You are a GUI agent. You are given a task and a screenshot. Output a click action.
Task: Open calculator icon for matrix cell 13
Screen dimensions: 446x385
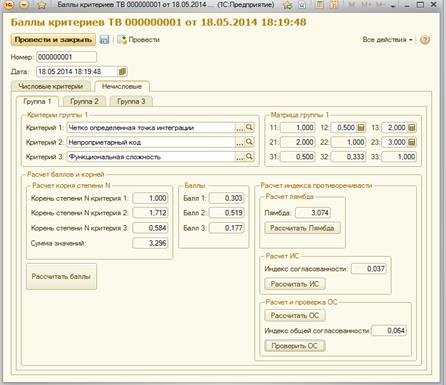coord(412,127)
